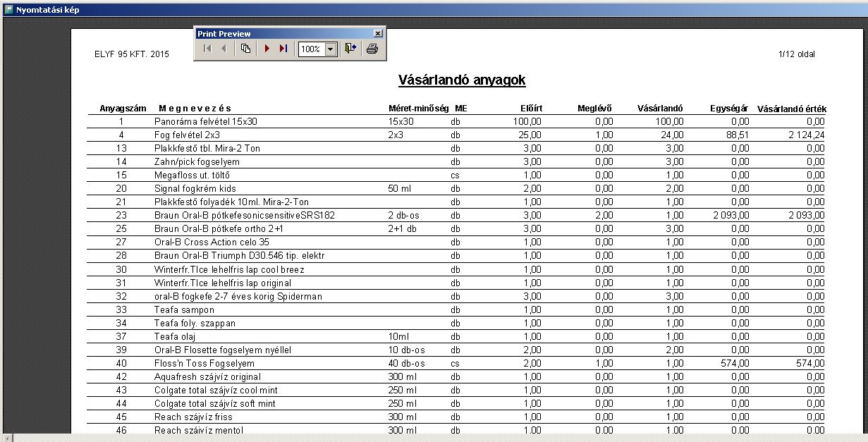
Task: Click the Megnevezés column header
Action: pos(195,109)
